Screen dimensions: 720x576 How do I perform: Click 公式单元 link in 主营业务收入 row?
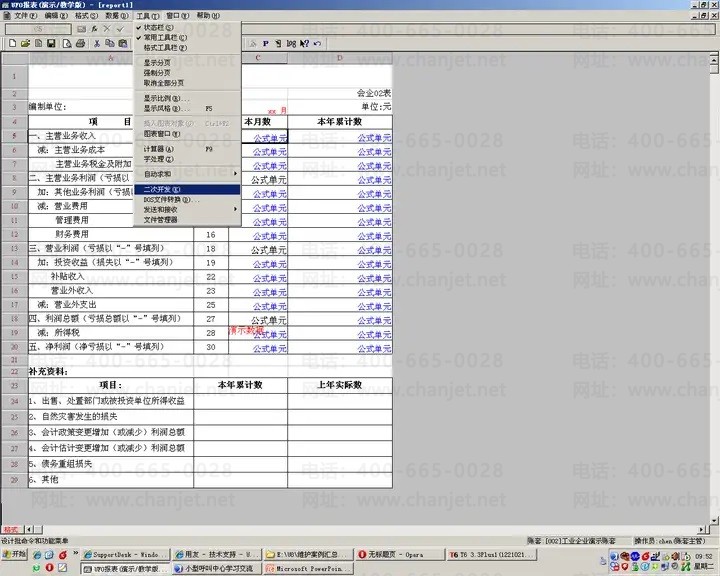pyautogui.click(x=269, y=138)
